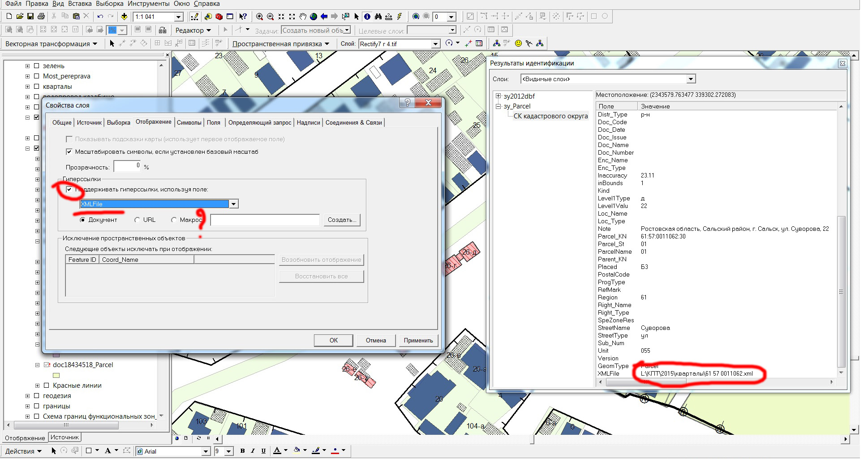Activate the Identify info tool
The image size is (868, 459).
(367, 17)
